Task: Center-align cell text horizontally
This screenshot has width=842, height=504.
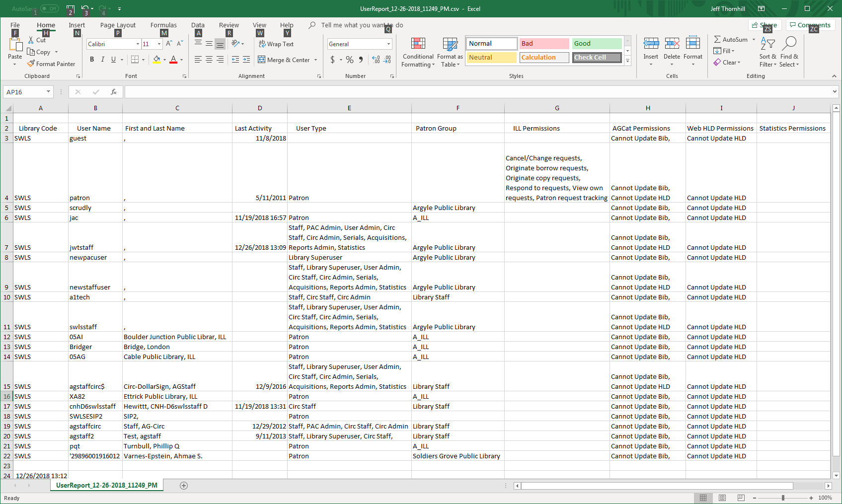Action: pyautogui.click(x=209, y=60)
